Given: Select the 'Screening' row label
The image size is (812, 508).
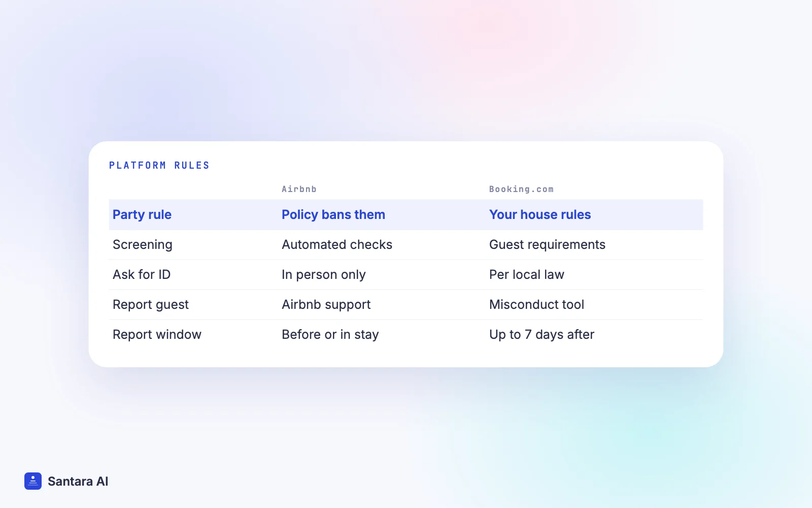Looking at the screenshot, I should (x=143, y=245).
